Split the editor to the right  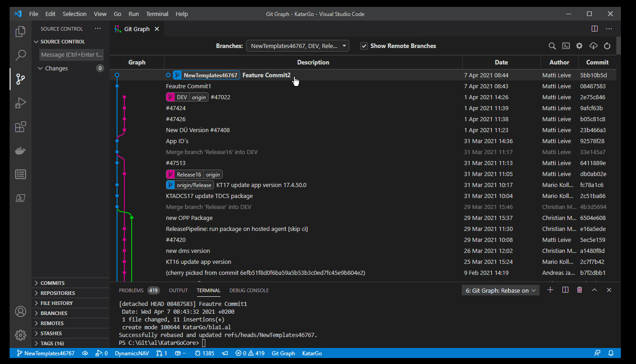click(x=595, y=29)
